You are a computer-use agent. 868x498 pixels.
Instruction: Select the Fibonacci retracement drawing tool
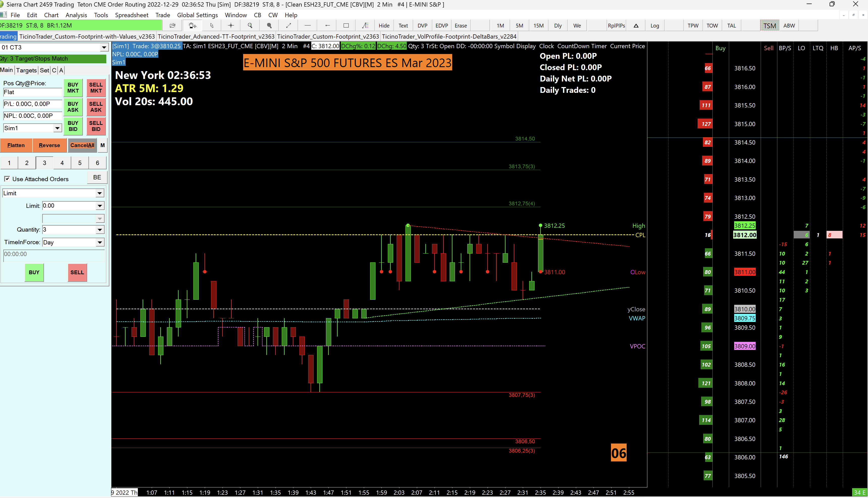[365, 26]
